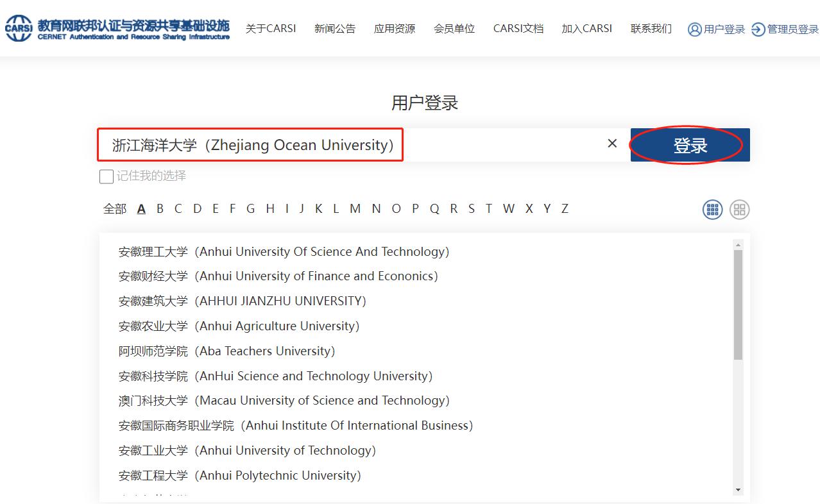Open the 应用资源 menu
The image size is (820, 504).
pos(395,29)
